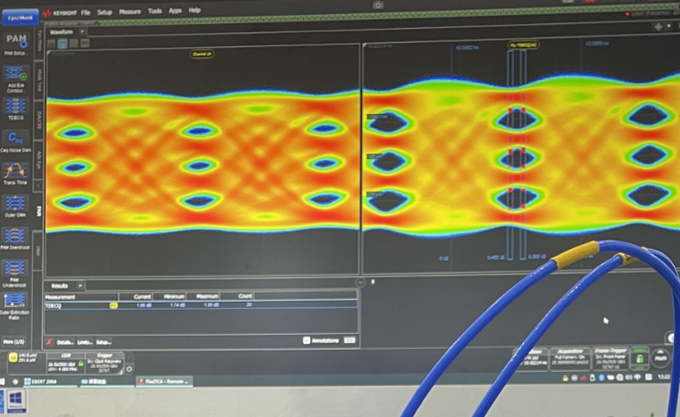
Task: Select the PAM Overshoot icon
Action: click(16, 238)
